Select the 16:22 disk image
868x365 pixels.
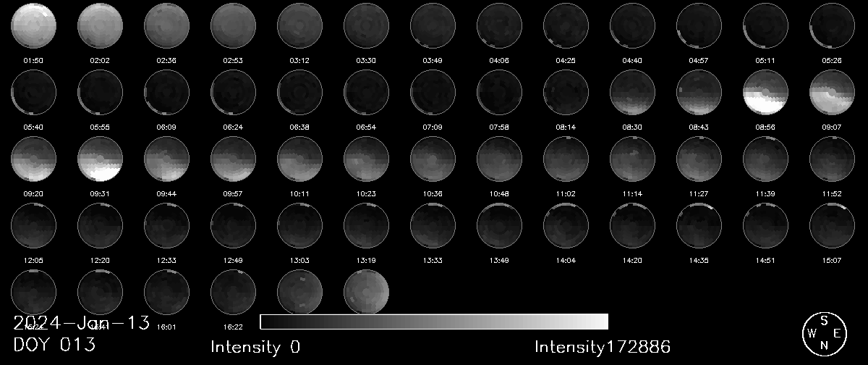pos(233,292)
